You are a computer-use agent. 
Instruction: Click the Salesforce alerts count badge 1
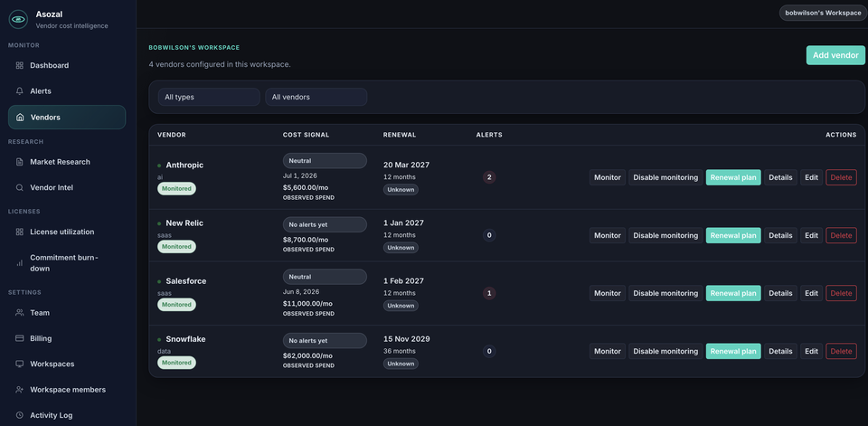pyautogui.click(x=489, y=293)
